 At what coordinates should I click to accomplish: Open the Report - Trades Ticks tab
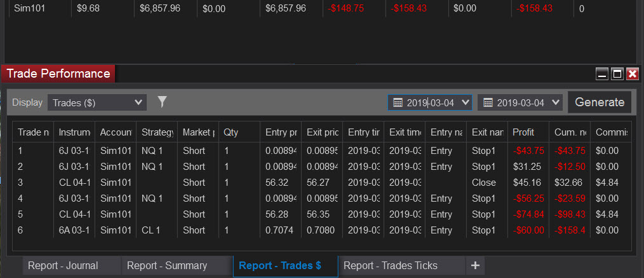(390, 266)
